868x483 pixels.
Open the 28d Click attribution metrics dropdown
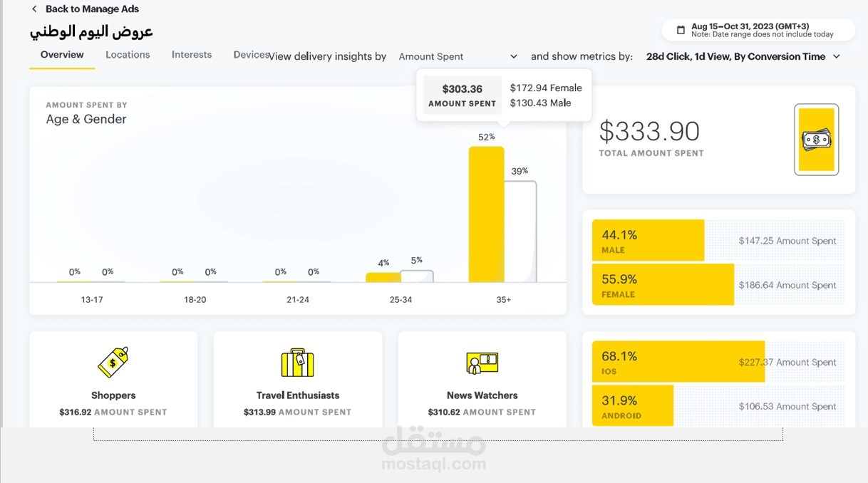coord(743,56)
